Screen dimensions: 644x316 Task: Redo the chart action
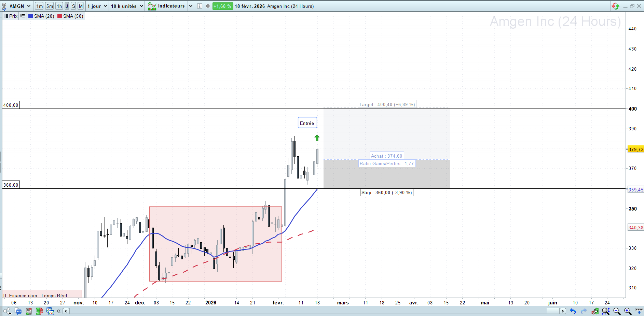[584, 311]
